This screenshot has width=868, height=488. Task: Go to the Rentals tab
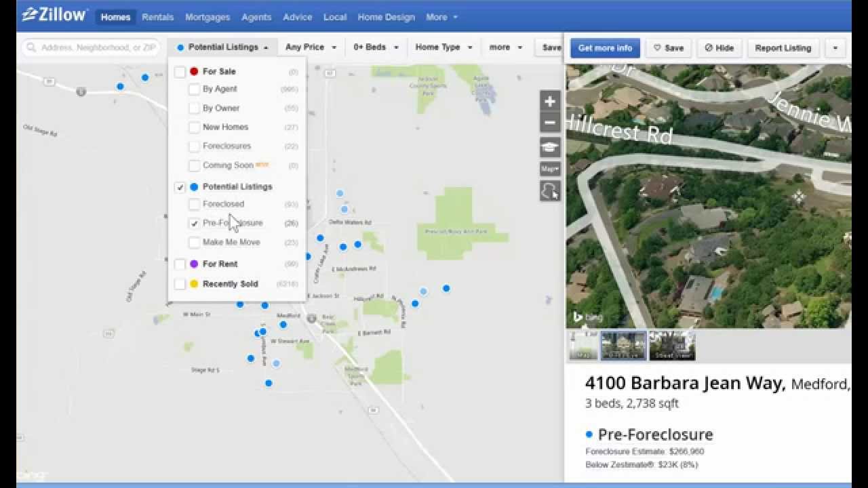click(157, 17)
